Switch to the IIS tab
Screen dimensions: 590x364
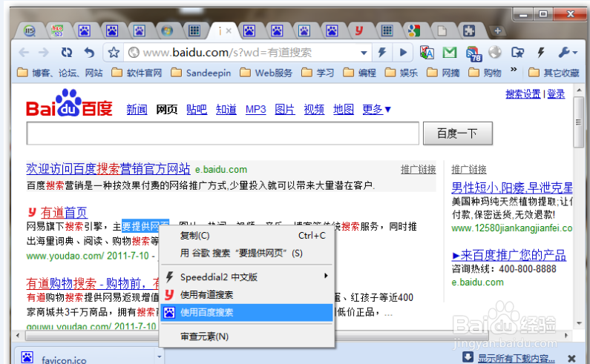click(x=30, y=30)
